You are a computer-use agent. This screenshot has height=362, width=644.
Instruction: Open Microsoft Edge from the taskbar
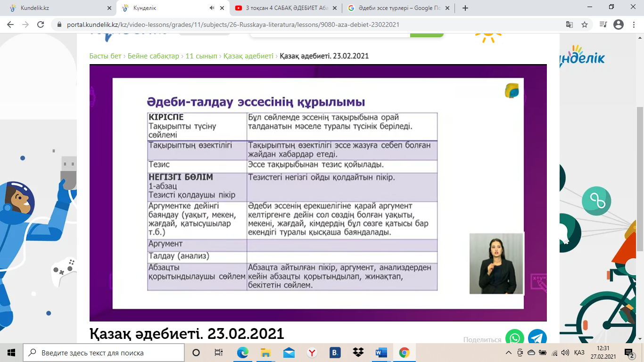pyautogui.click(x=243, y=353)
